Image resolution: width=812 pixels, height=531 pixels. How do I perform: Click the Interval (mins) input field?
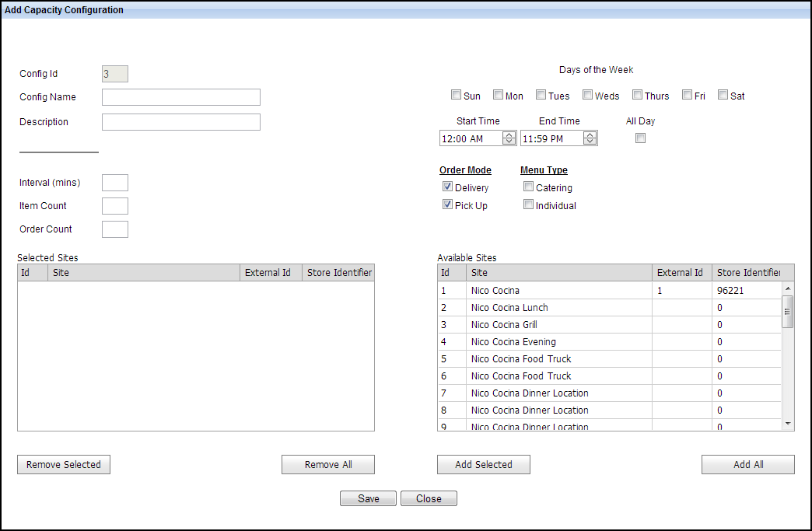114,183
